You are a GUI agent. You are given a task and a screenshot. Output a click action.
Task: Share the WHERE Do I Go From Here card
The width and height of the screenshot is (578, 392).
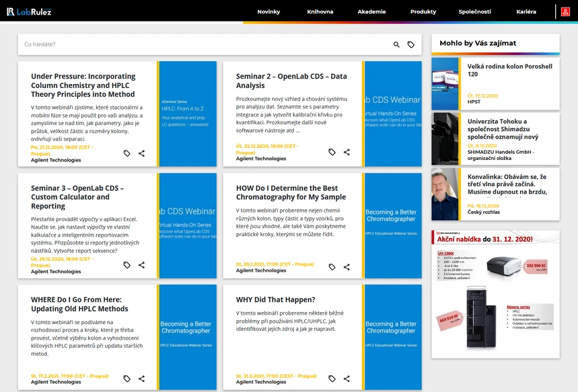141,379
